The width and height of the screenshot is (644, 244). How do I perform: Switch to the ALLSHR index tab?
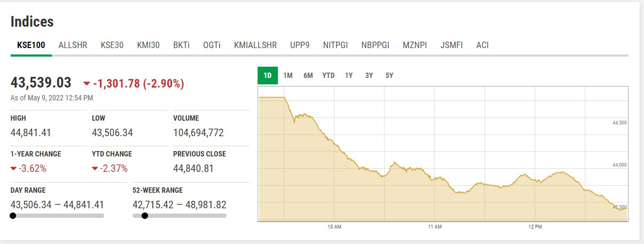(x=73, y=45)
